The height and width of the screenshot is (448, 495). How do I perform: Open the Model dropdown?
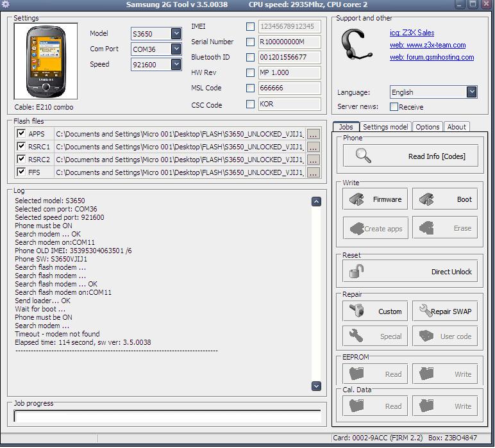[x=176, y=33]
